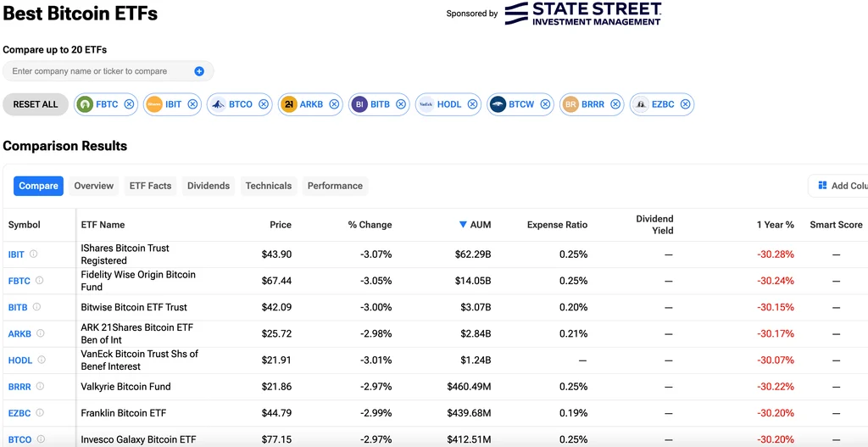The width and height of the screenshot is (868, 447).
Task: Switch to the Performance tab
Action: pos(335,186)
